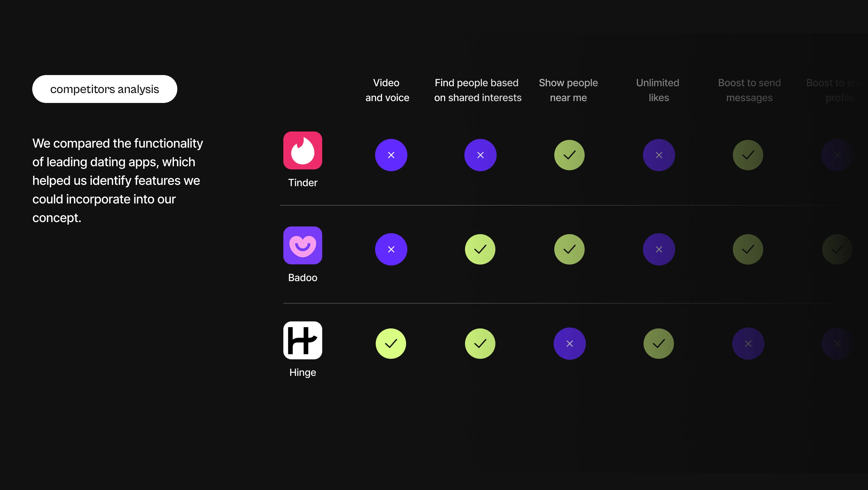This screenshot has width=868, height=490.
Task: Click the Unlimited likes column header
Action: click(658, 90)
